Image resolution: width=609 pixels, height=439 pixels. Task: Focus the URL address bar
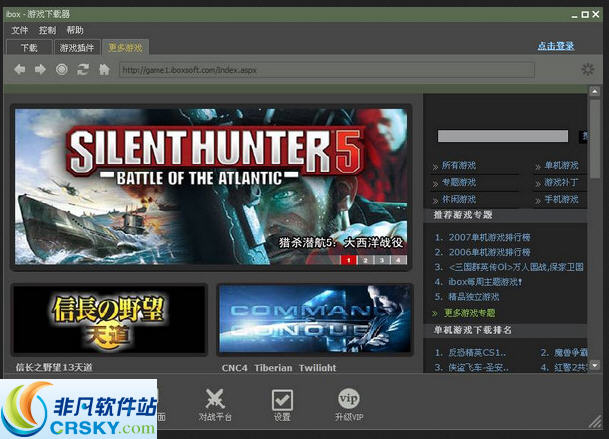pyautogui.click(x=327, y=70)
